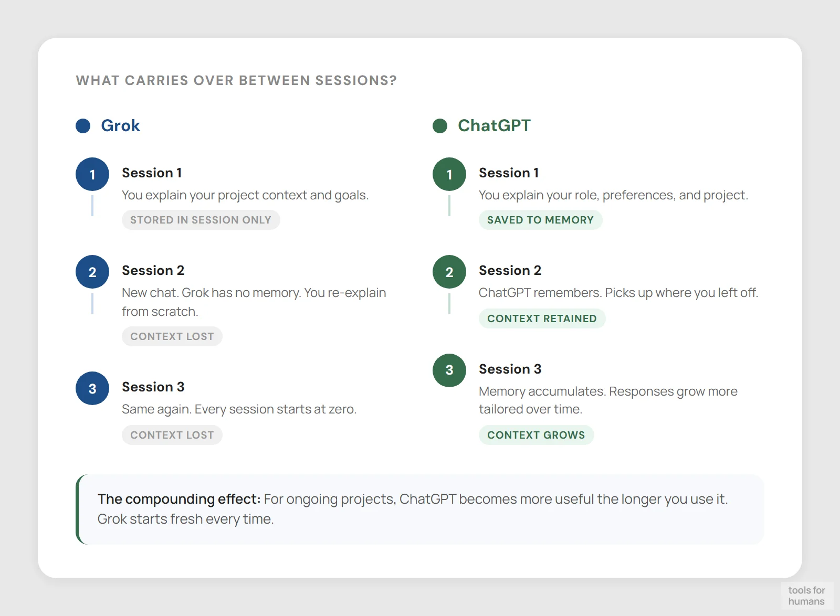Click ChatGPT's green Session 2 number circle
Image resolution: width=840 pixels, height=616 pixels.
pyautogui.click(x=449, y=272)
